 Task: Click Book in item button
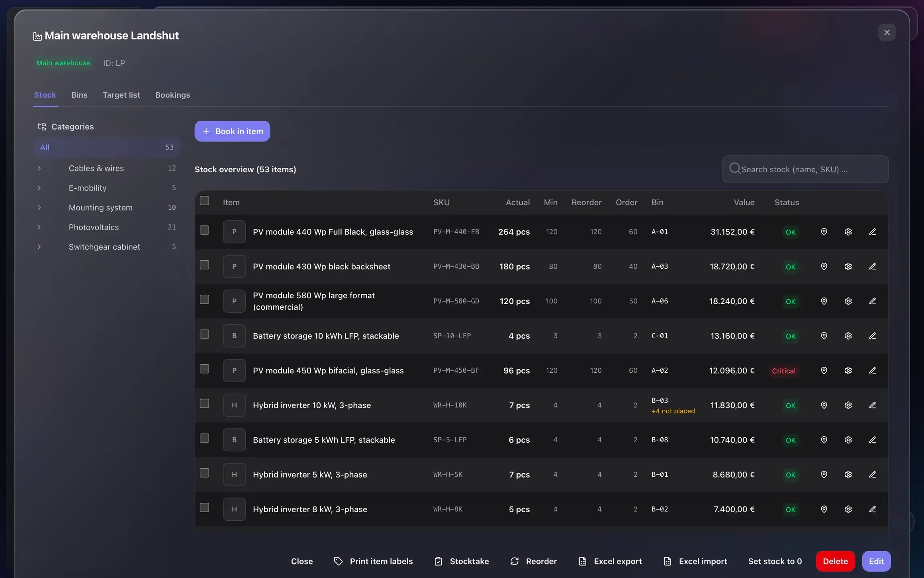232,131
